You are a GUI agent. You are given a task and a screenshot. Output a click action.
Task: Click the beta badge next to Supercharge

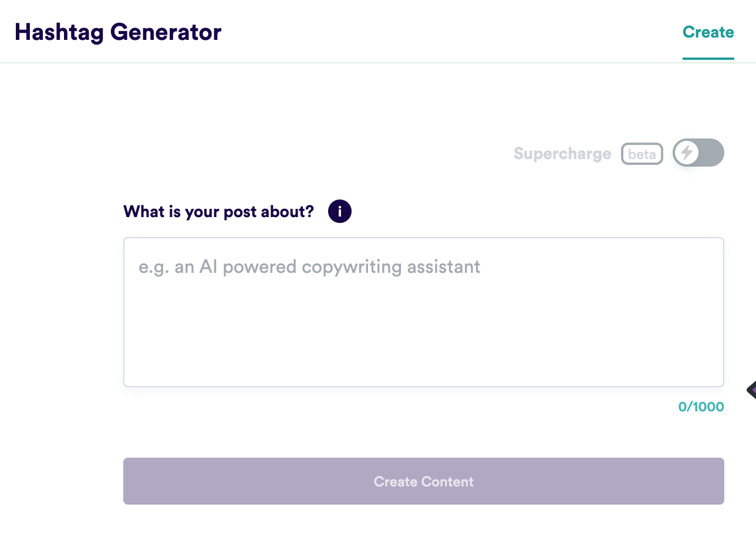(x=642, y=154)
